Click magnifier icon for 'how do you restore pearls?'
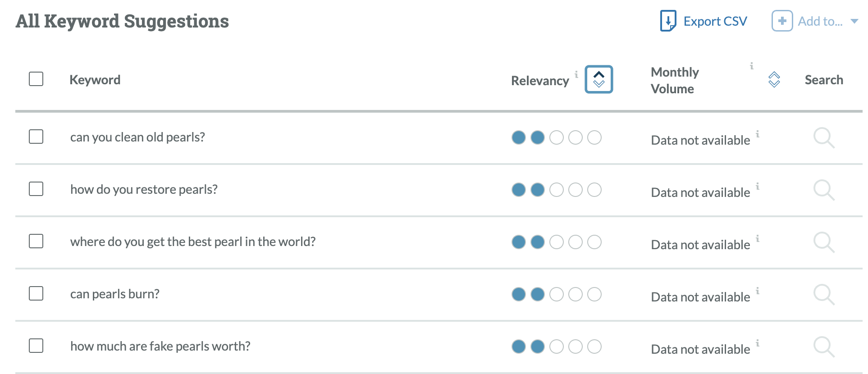Screen dimensions: 868x374 pyautogui.click(x=824, y=190)
